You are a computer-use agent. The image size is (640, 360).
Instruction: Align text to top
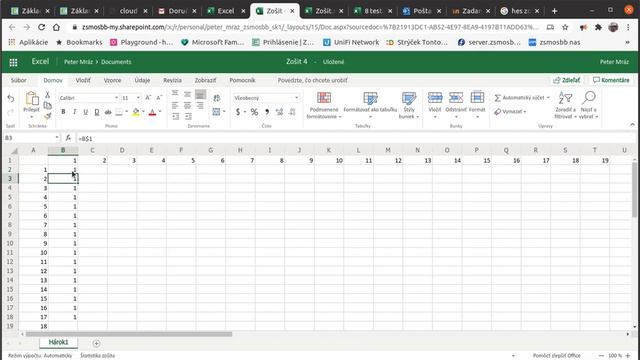pyautogui.click(x=175, y=94)
